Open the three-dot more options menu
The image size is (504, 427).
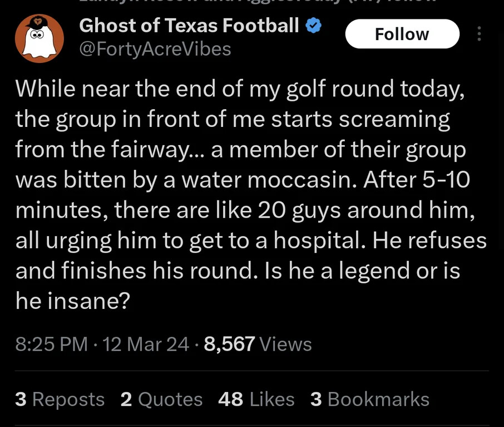point(479,34)
